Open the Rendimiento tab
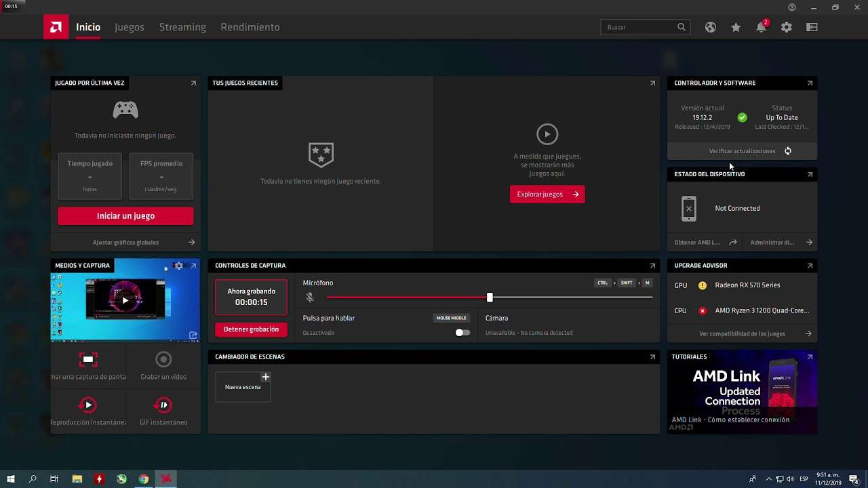This screenshot has width=868, height=488. (x=250, y=27)
